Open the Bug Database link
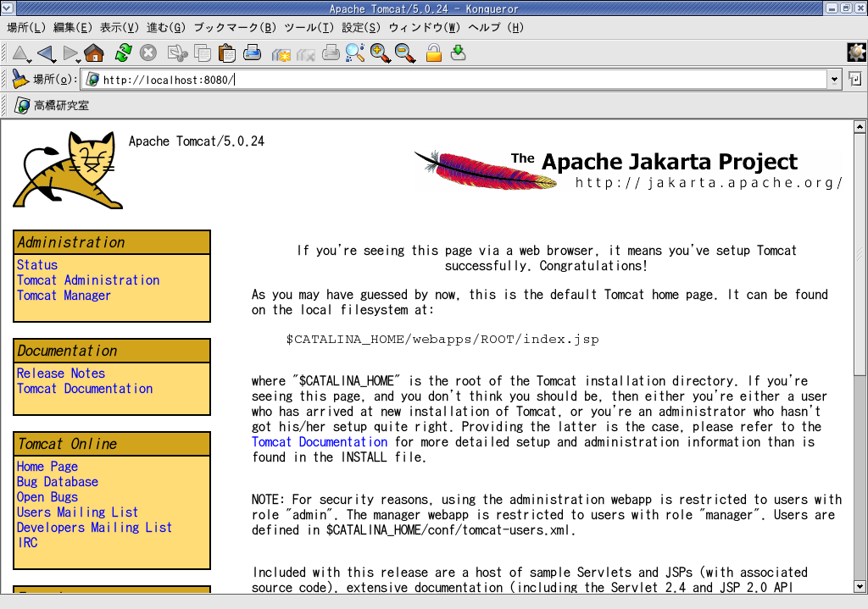Viewport: 868px width, 609px height. pos(58,482)
